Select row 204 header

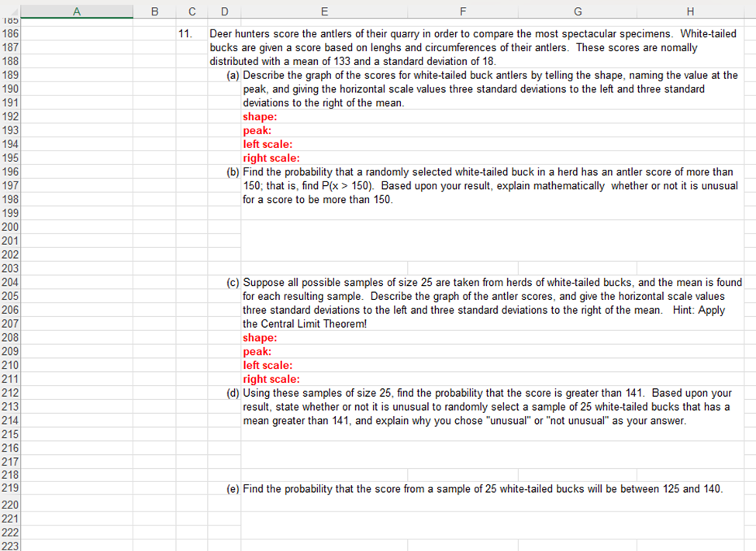click(10, 283)
